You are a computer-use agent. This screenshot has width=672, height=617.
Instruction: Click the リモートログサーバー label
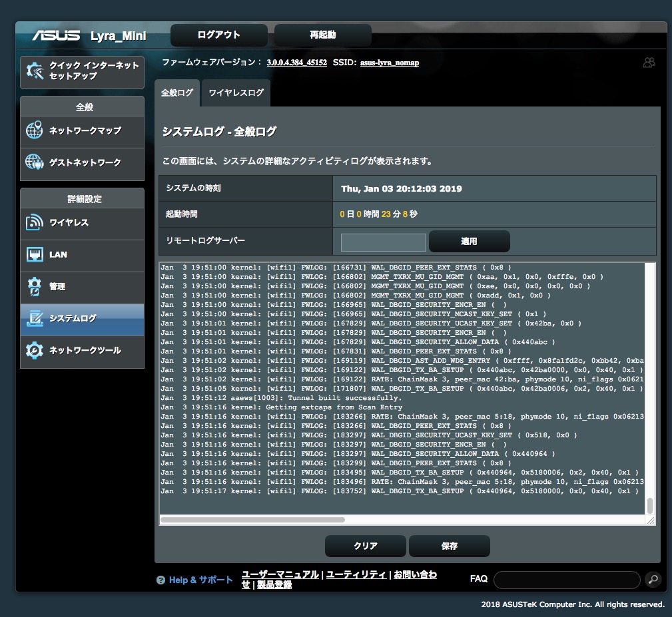tap(205, 241)
